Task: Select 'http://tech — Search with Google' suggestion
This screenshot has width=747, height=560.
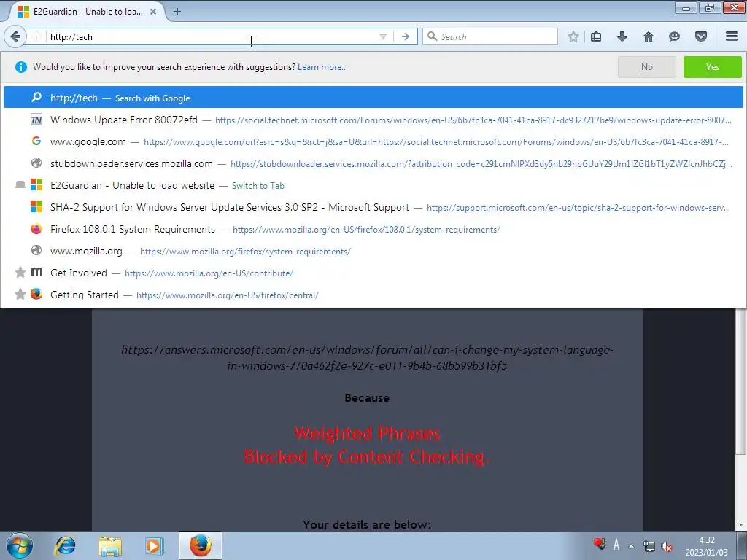Action: click(x=373, y=98)
